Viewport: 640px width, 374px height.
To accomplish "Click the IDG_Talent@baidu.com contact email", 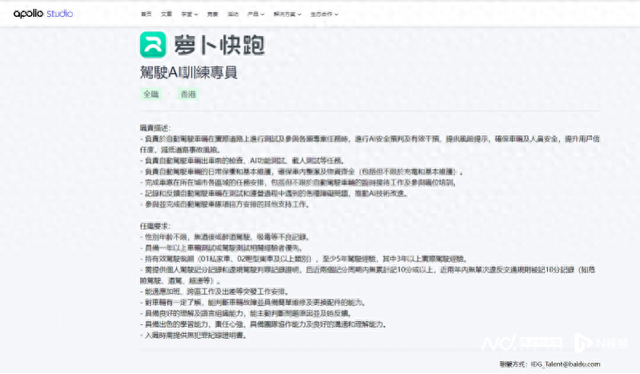I will (565, 364).
